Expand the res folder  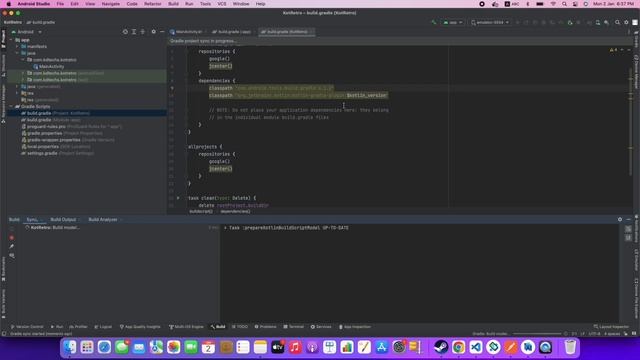17,93
